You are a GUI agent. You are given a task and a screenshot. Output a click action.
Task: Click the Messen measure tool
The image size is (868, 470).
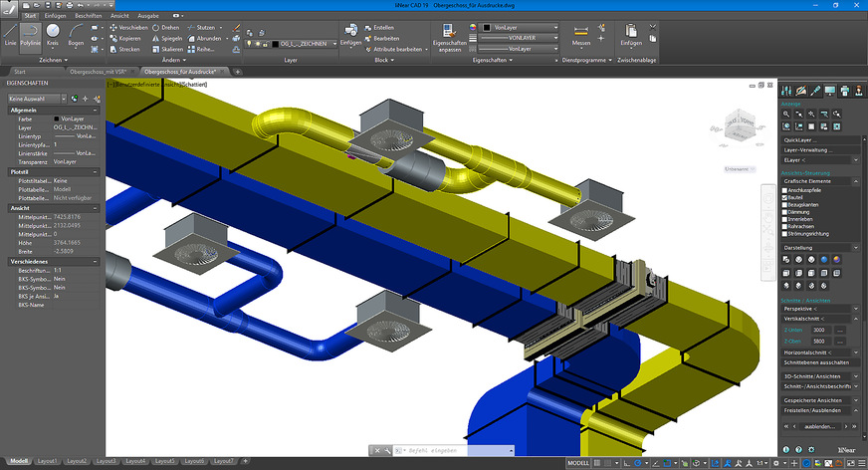coord(580,36)
